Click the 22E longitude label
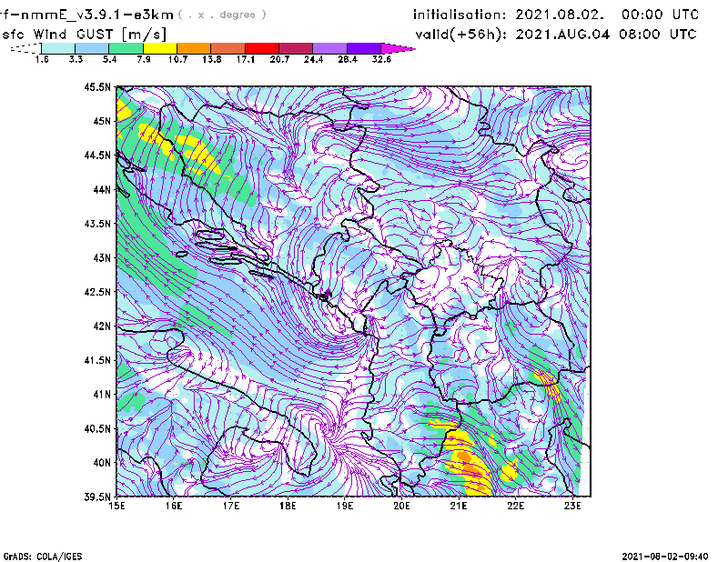Screen dimensions: 728x562 515,506
